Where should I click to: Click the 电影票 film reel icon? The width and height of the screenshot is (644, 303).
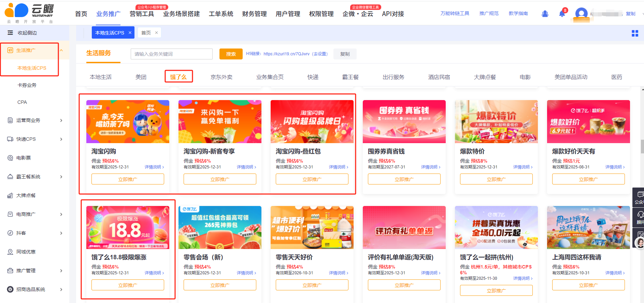click(10, 158)
